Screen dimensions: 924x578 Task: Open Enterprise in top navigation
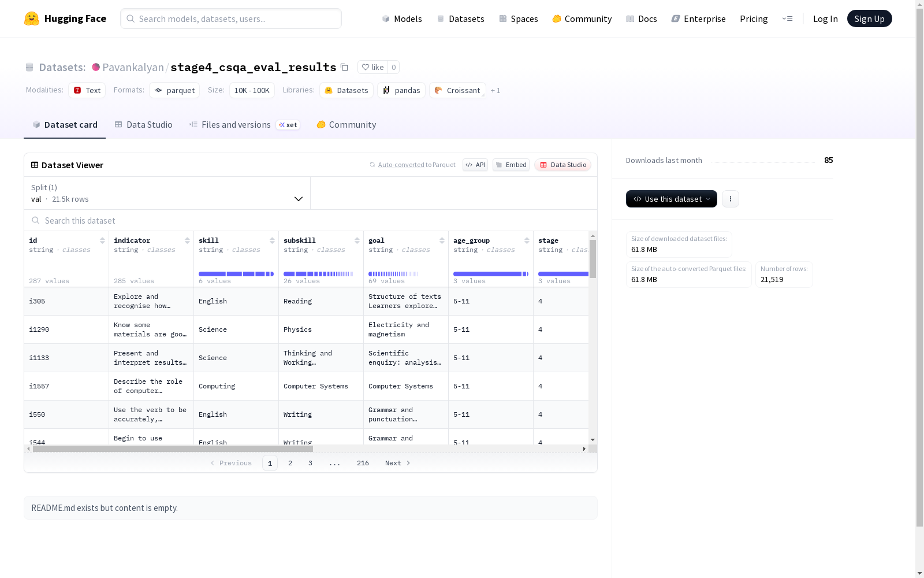699,18
